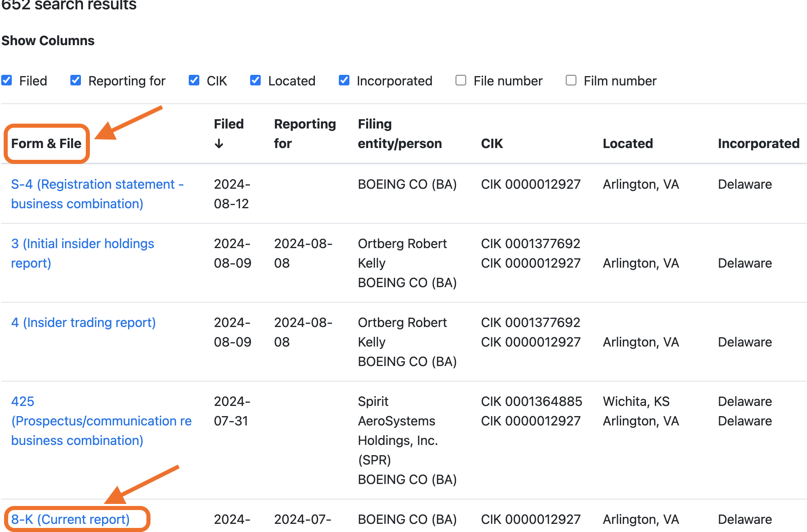The width and height of the screenshot is (807, 532).
Task: Click CIK 0000012927 in the 8-K row
Action: pyautogui.click(x=530, y=519)
